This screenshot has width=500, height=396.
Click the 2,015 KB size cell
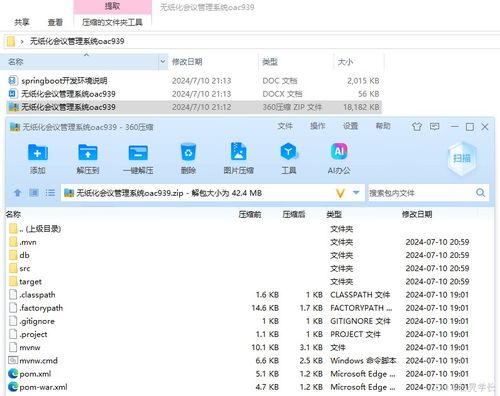[x=363, y=81]
